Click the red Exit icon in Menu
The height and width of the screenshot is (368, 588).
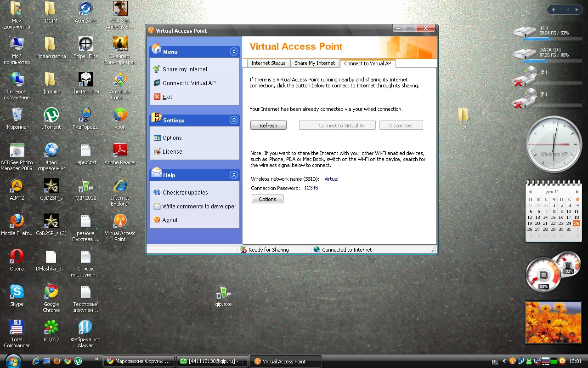(157, 97)
